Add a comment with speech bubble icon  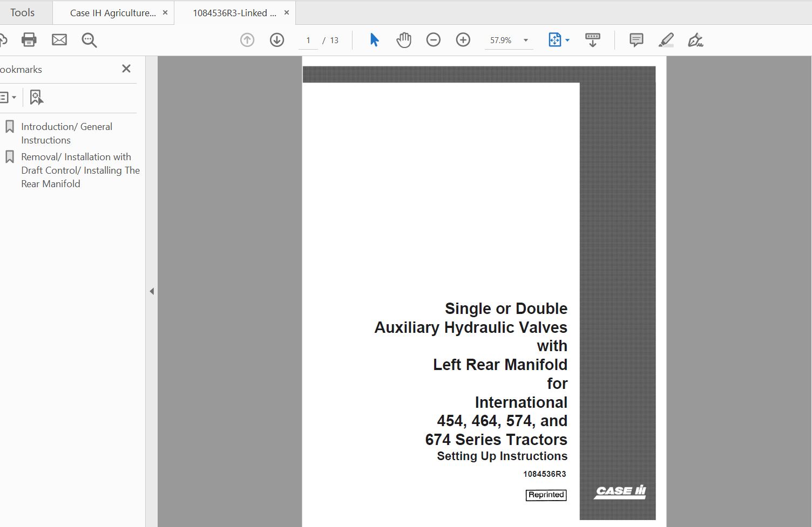(637, 40)
